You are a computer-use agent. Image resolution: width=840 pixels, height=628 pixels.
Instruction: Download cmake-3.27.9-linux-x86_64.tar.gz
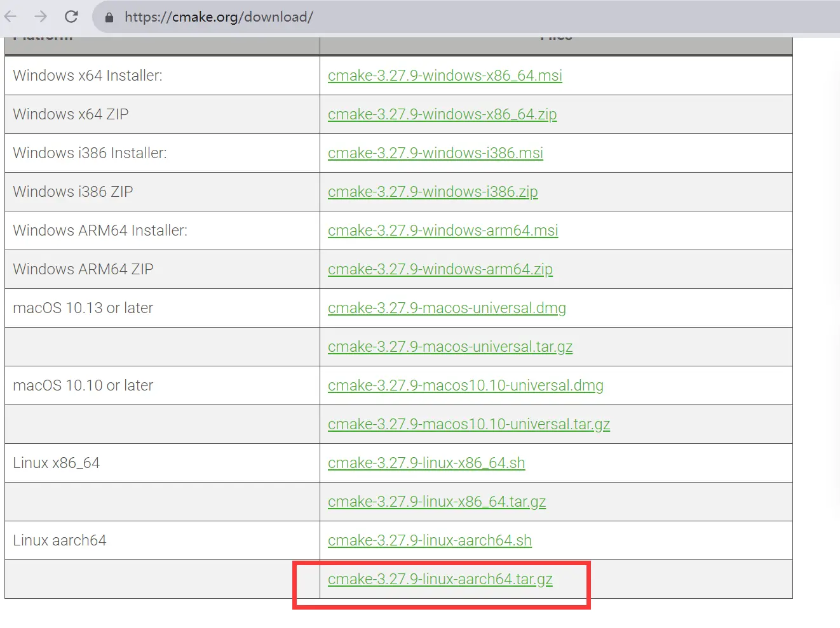[x=437, y=502]
